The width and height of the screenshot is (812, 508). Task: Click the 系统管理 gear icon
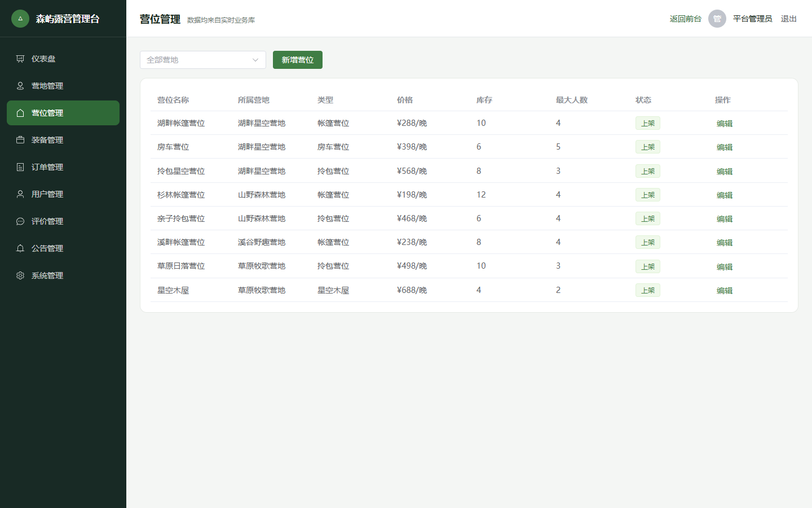(x=20, y=275)
